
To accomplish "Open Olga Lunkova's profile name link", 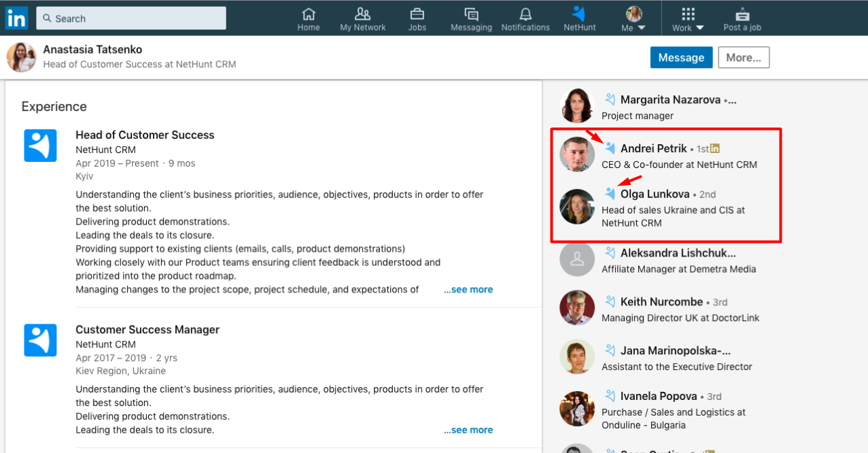I will (x=655, y=194).
